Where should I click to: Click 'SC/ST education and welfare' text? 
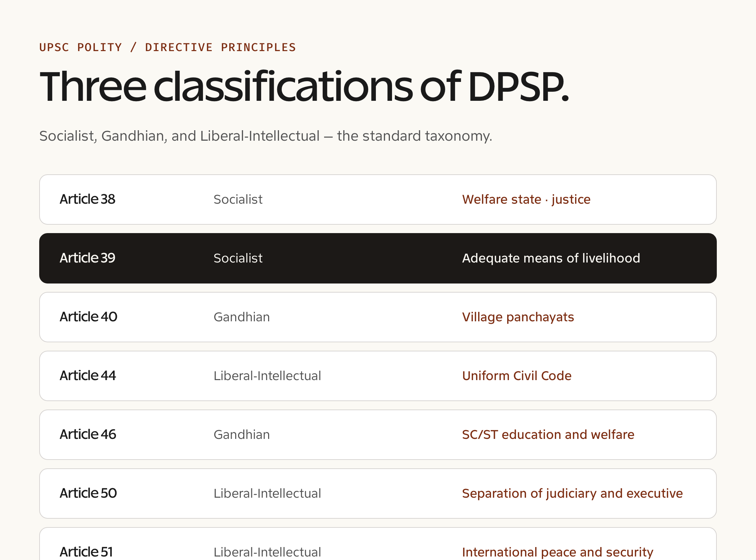(x=548, y=435)
